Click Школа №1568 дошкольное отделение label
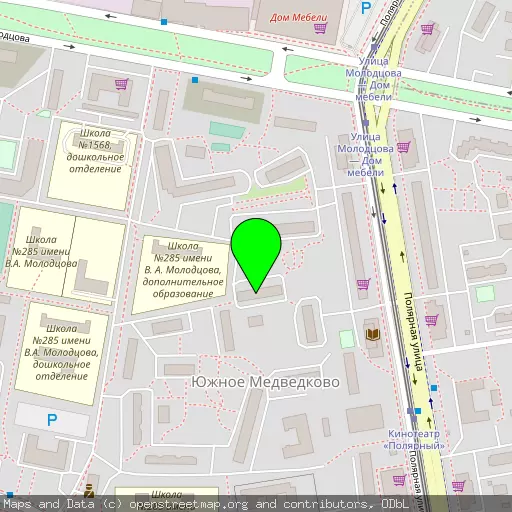512x512 pixels. 95,151
